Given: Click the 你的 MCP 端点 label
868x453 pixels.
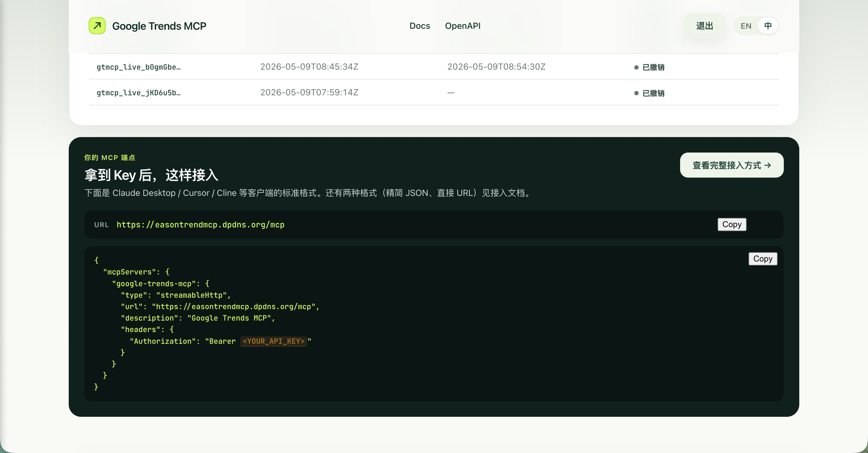Looking at the screenshot, I should pos(110,157).
